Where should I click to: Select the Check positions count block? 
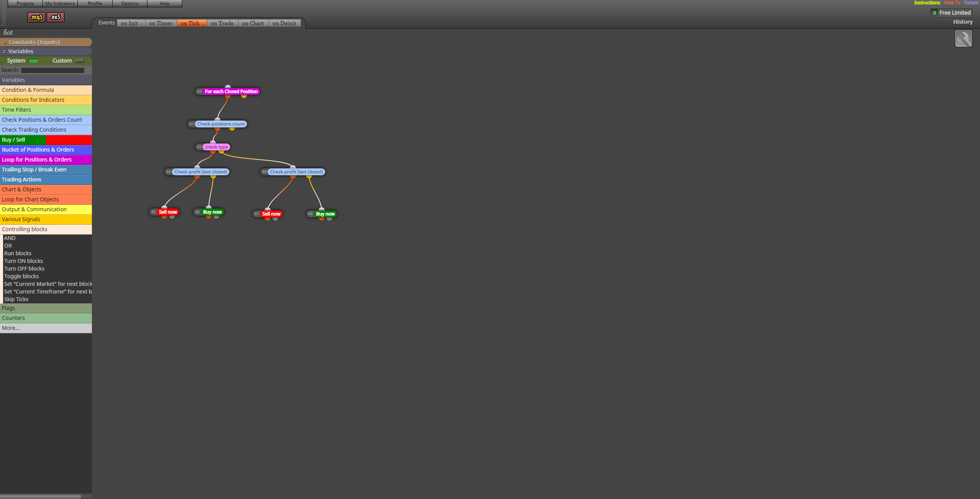point(221,124)
